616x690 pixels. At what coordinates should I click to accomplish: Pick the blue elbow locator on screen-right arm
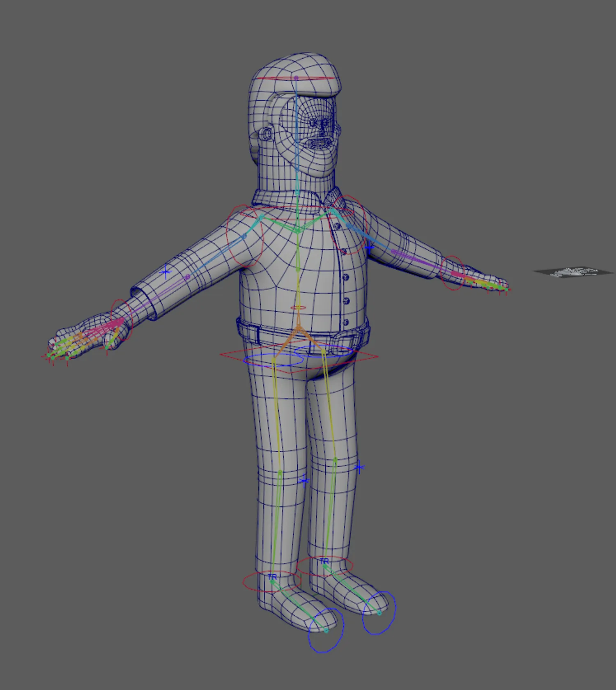(x=369, y=248)
